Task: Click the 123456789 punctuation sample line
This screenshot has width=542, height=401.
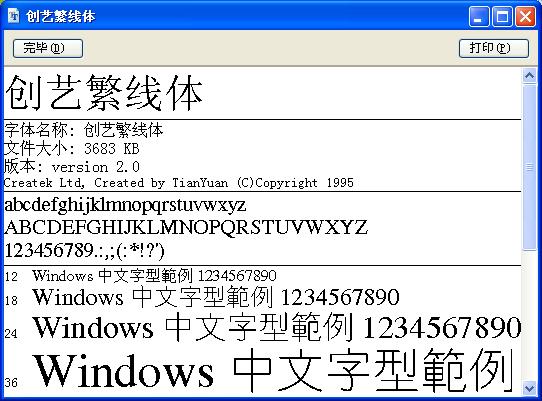Action: coord(84,251)
